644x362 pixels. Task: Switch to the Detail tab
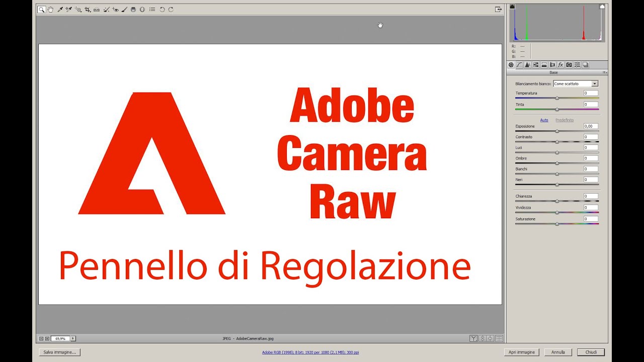click(x=527, y=65)
